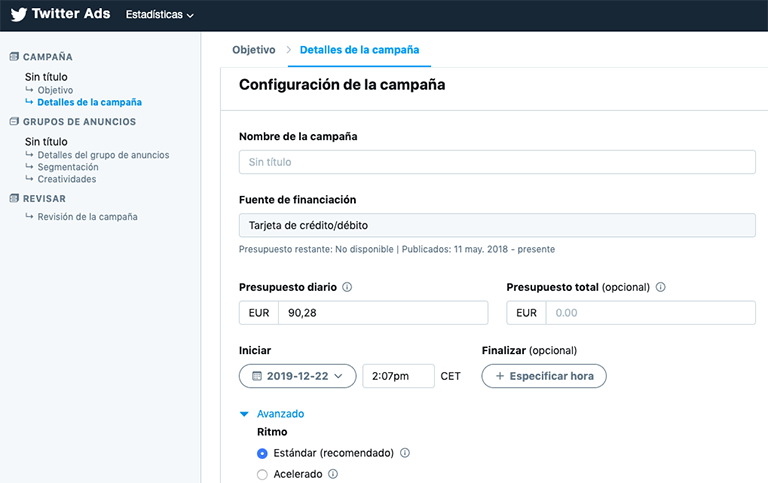Viewport: 768px width, 483px height.
Task: Click the Nombre de la campaña field
Action: pos(497,162)
